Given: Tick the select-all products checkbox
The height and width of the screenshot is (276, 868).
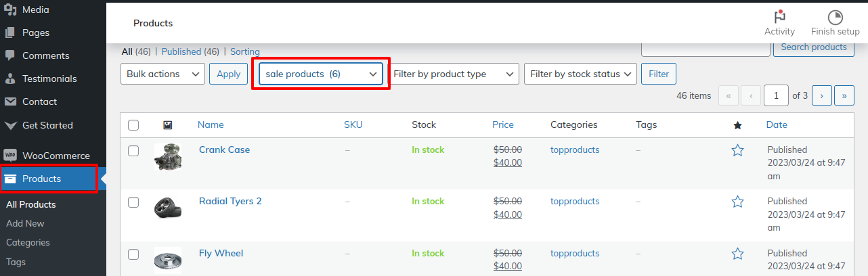Looking at the screenshot, I should tap(133, 125).
